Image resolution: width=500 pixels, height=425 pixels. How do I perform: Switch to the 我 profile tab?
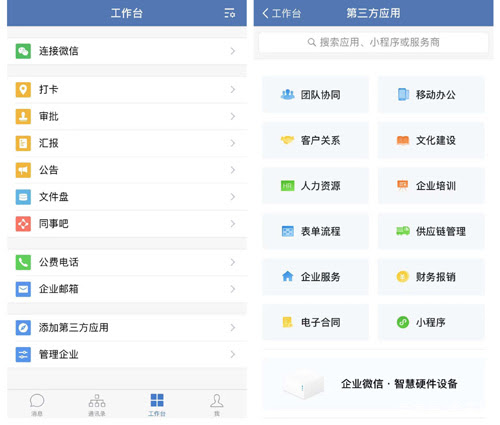click(217, 405)
